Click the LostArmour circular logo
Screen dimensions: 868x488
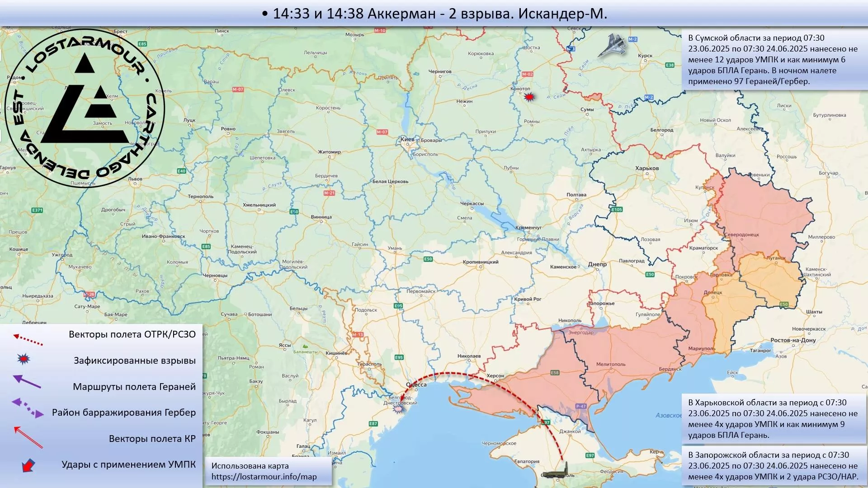tap(85, 108)
